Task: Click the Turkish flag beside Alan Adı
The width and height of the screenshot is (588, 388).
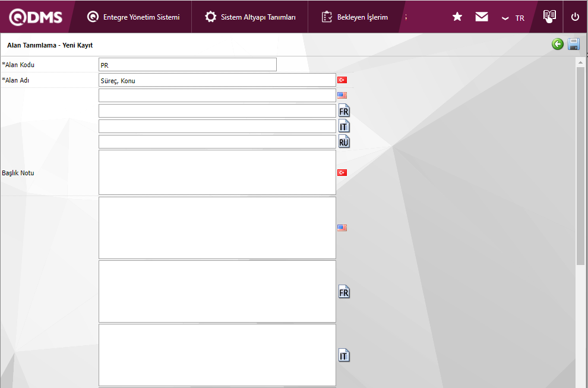Action: 342,80
